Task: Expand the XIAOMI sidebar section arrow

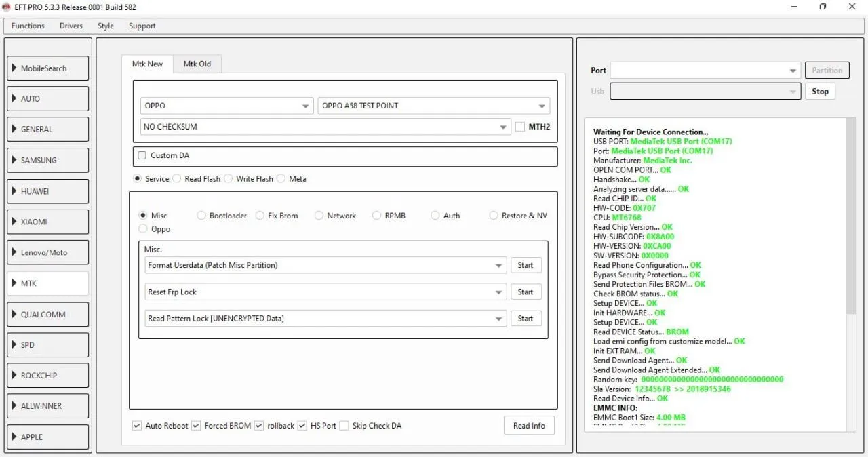Action: tap(14, 222)
